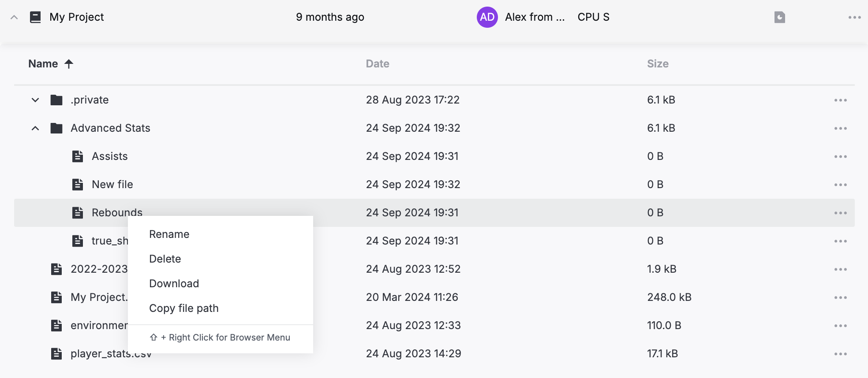Sort files by the Name column header

tap(43, 64)
